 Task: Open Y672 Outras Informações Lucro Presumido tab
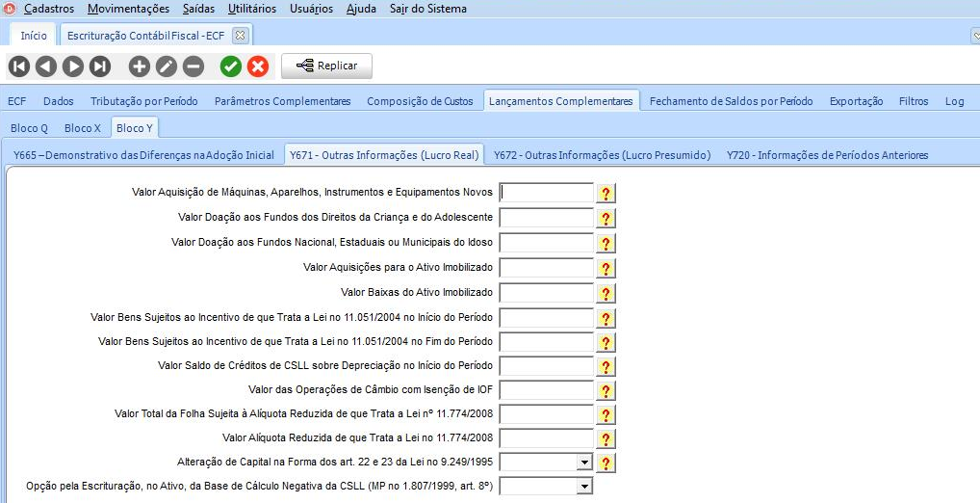(x=602, y=155)
